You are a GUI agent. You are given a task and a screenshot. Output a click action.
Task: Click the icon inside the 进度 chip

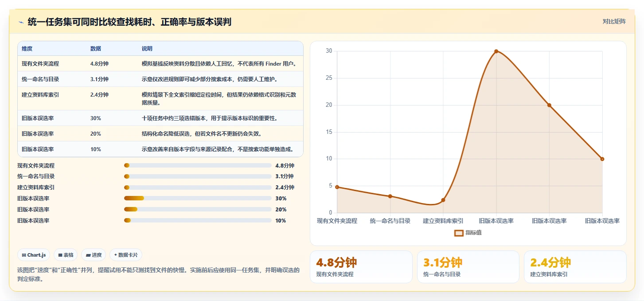tap(88, 255)
